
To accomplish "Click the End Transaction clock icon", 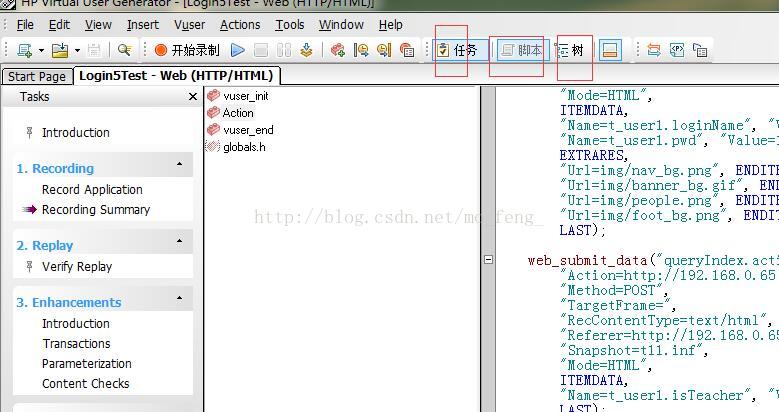I will point(384,50).
